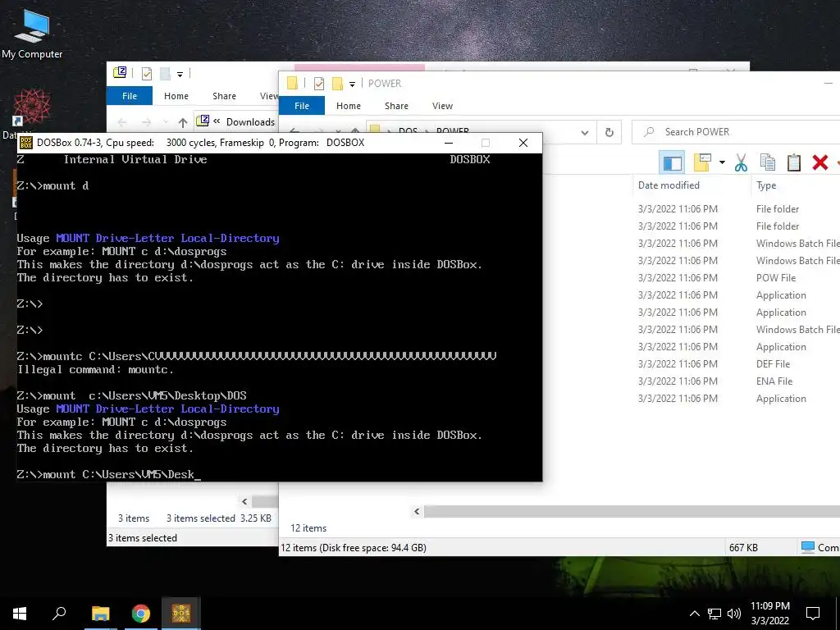
Task: Click the Downloads breadcrumb in address bar
Action: click(x=250, y=122)
